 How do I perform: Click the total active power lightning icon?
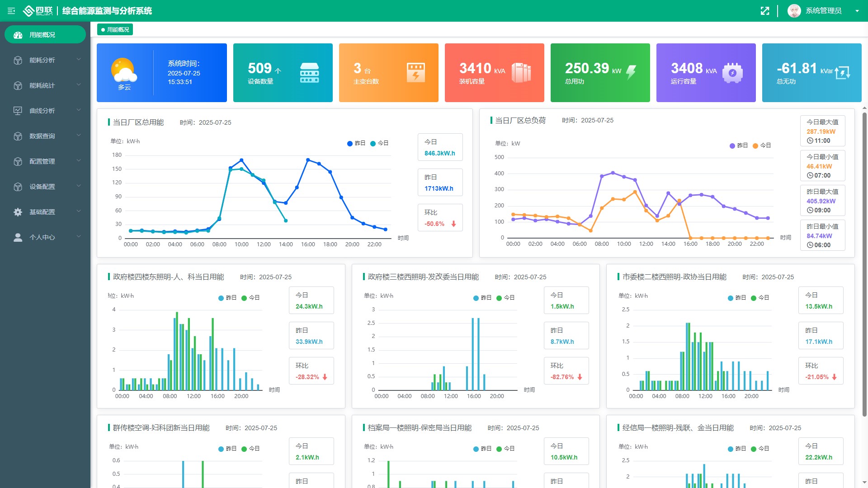click(x=631, y=72)
